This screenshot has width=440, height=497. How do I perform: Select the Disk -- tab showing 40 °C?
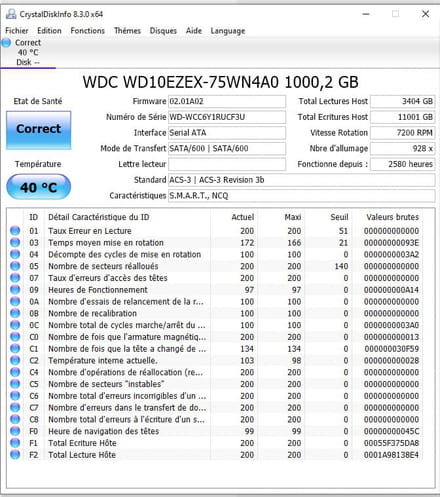(28, 52)
